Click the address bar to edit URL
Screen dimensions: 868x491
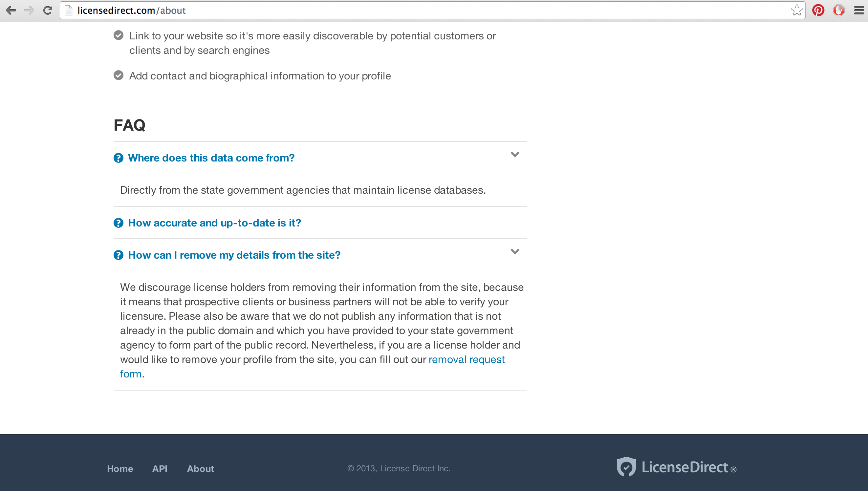(x=434, y=11)
